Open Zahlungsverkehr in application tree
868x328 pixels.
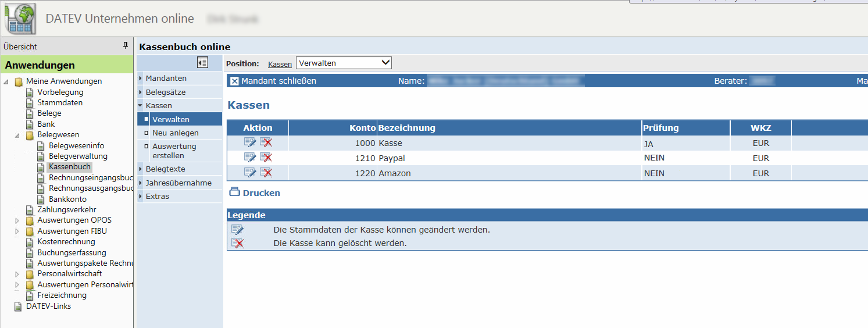click(x=66, y=209)
